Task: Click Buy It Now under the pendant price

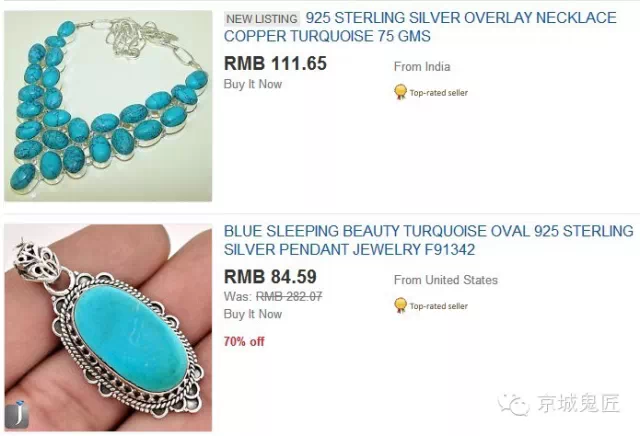Action: [x=253, y=314]
